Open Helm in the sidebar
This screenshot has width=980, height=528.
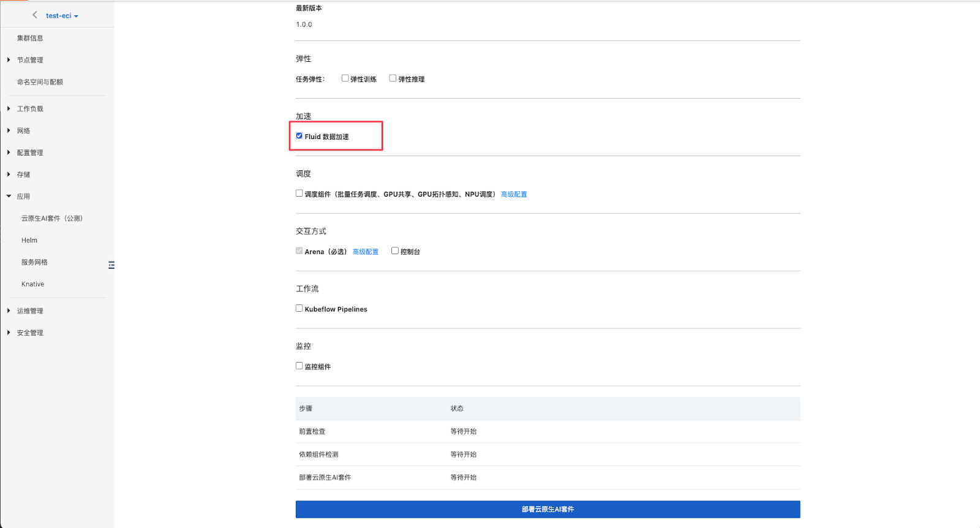click(x=29, y=241)
